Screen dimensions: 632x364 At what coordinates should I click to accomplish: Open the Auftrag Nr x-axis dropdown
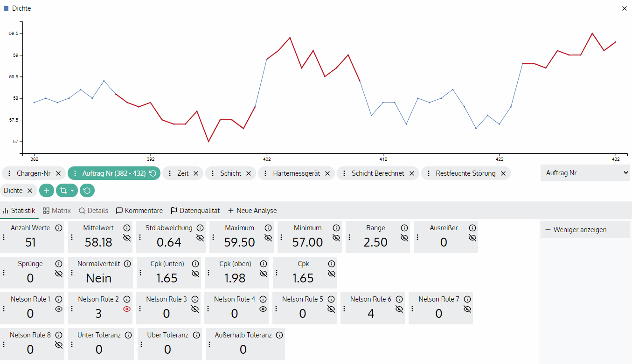click(585, 173)
